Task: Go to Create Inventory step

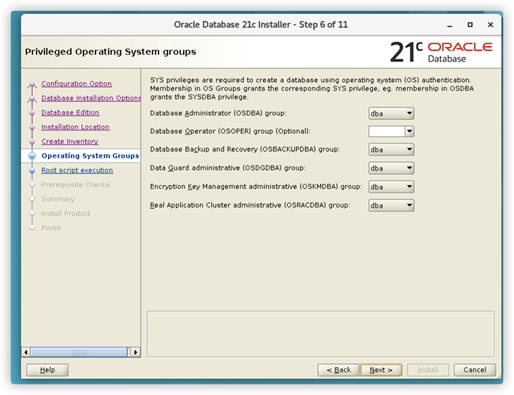Action: coord(70,141)
